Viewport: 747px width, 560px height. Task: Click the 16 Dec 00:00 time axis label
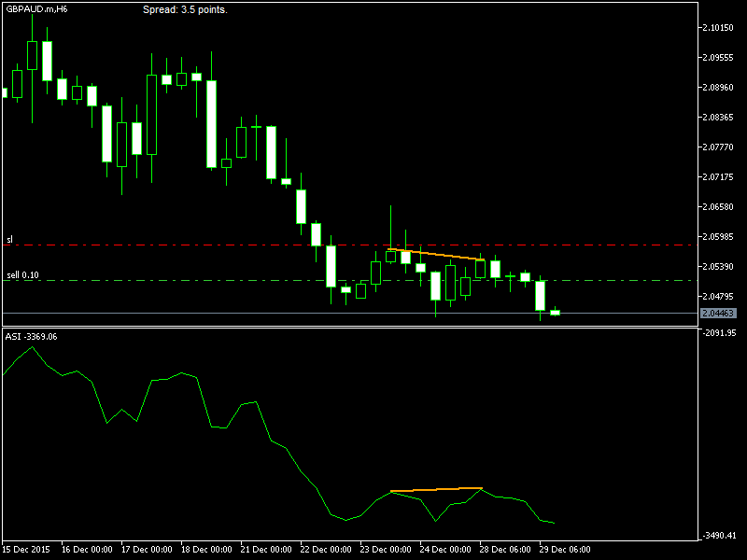[x=87, y=549]
